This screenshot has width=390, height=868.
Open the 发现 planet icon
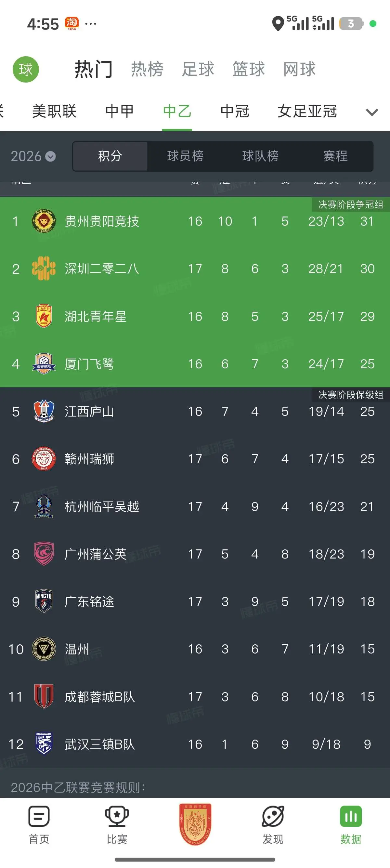coord(273,816)
